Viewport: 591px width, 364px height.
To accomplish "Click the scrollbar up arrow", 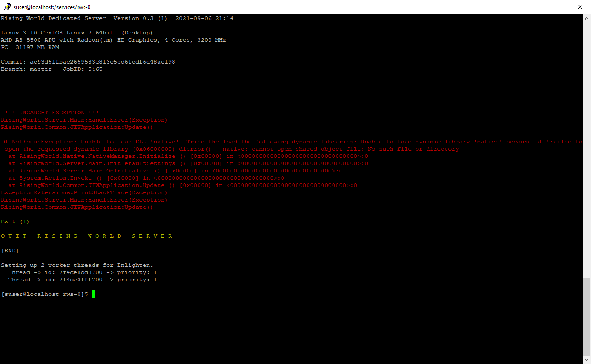I will point(586,18).
